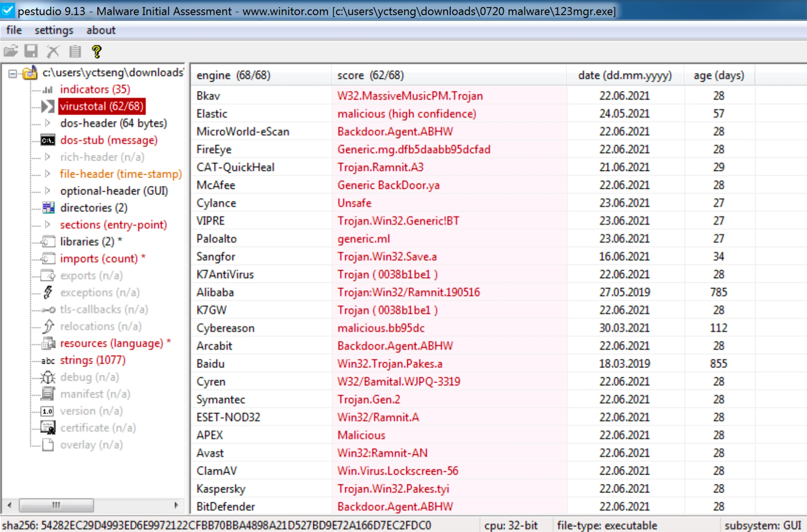Expand the sections (entry-point) node
Viewport: 807px width, 532px height.
[x=48, y=225]
